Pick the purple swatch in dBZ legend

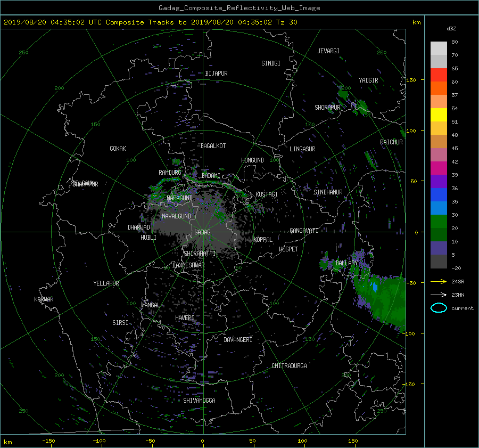pyautogui.click(x=439, y=181)
